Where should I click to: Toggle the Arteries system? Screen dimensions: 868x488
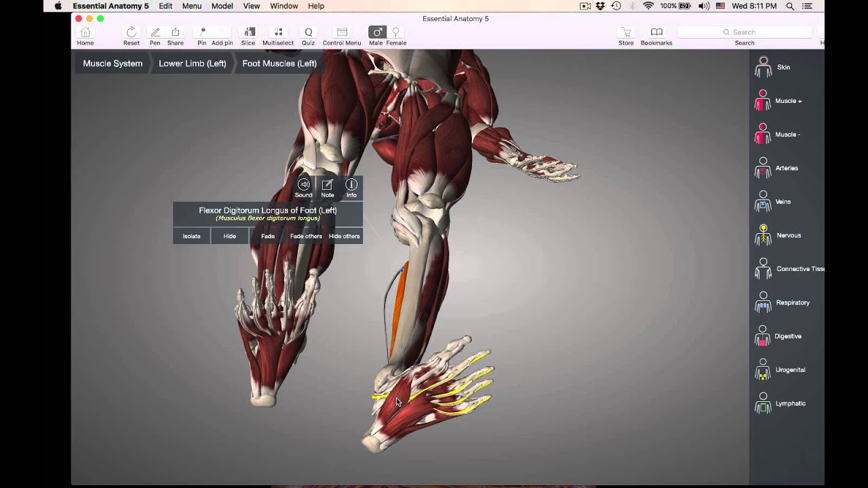(x=776, y=168)
